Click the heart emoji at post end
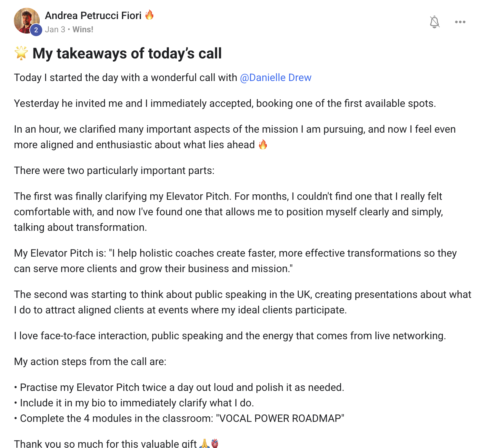The width and height of the screenshot is (478, 448). coord(215,443)
